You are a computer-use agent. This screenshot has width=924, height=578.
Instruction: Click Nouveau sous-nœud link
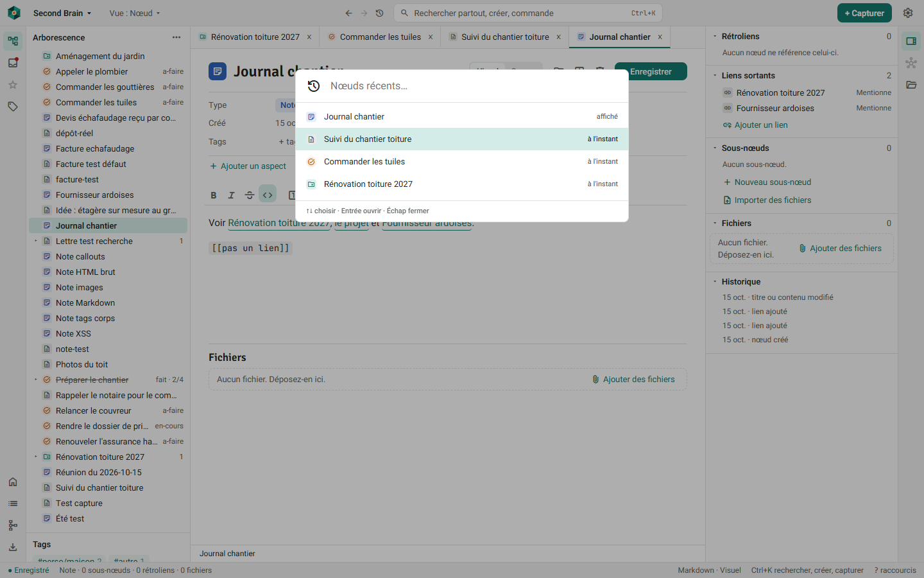[x=767, y=182]
